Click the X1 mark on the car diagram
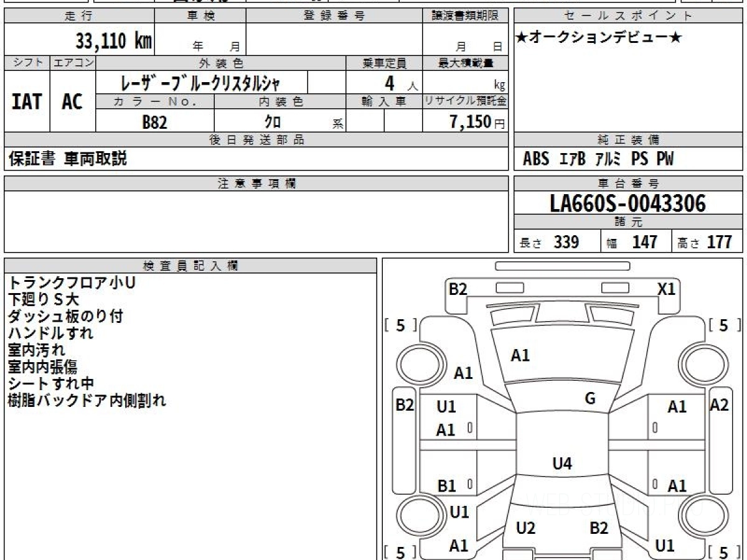Screen dimensions: 747x560 [x=666, y=289]
